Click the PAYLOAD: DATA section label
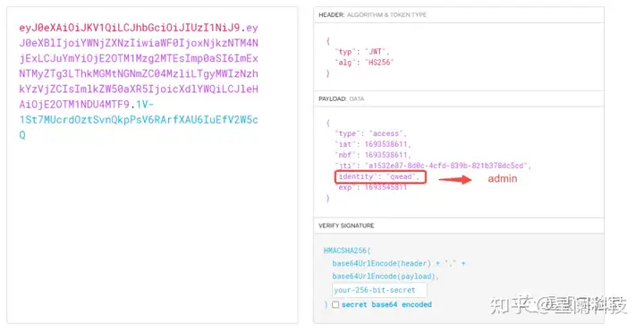The image size is (644, 332). point(342,98)
